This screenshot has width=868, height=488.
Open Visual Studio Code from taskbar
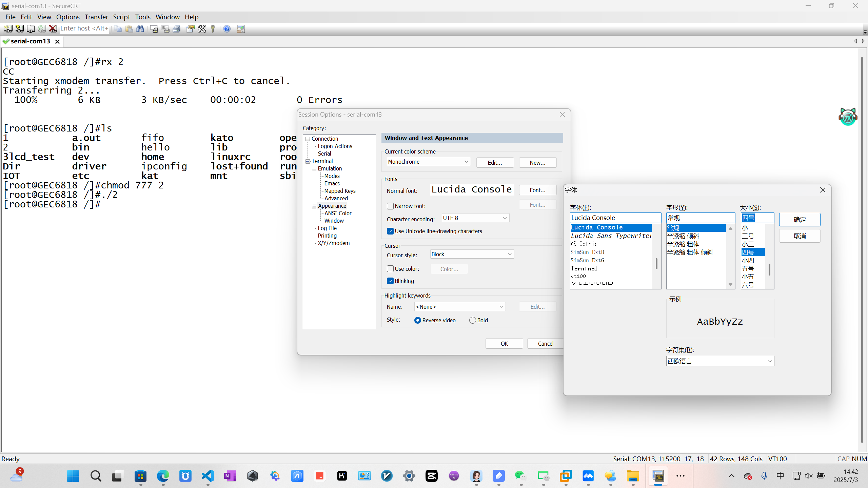pos(208,476)
